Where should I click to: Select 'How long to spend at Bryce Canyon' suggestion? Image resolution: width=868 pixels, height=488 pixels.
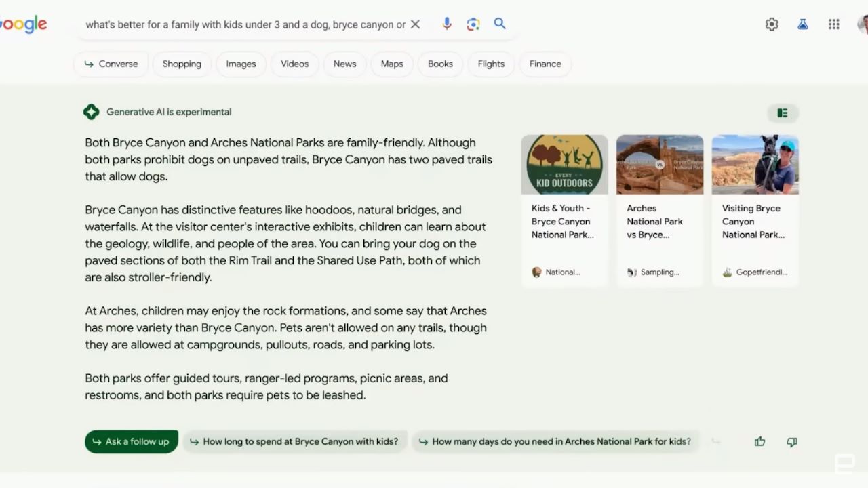click(295, 441)
